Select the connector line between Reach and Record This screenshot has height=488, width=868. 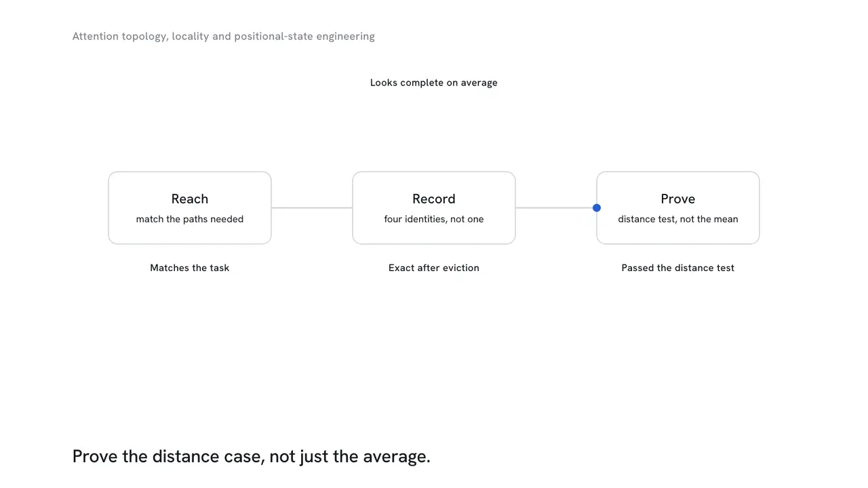click(312, 208)
